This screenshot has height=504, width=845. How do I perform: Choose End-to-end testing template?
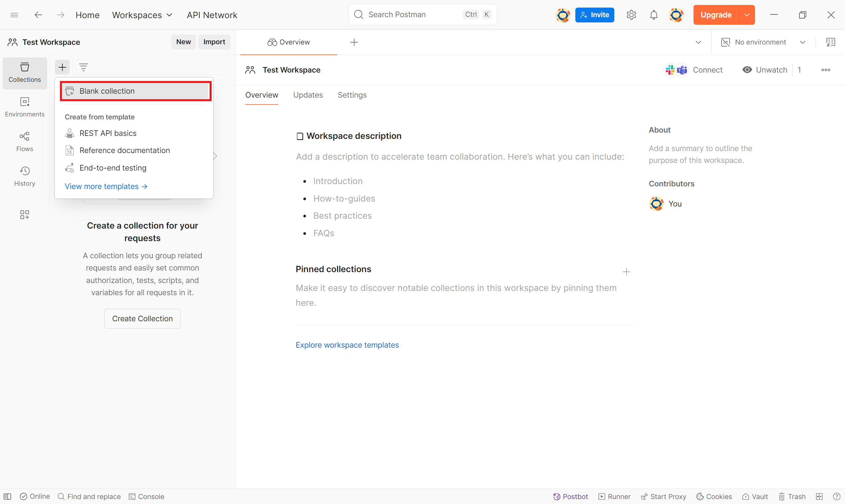pyautogui.click(x=134, y=168)
